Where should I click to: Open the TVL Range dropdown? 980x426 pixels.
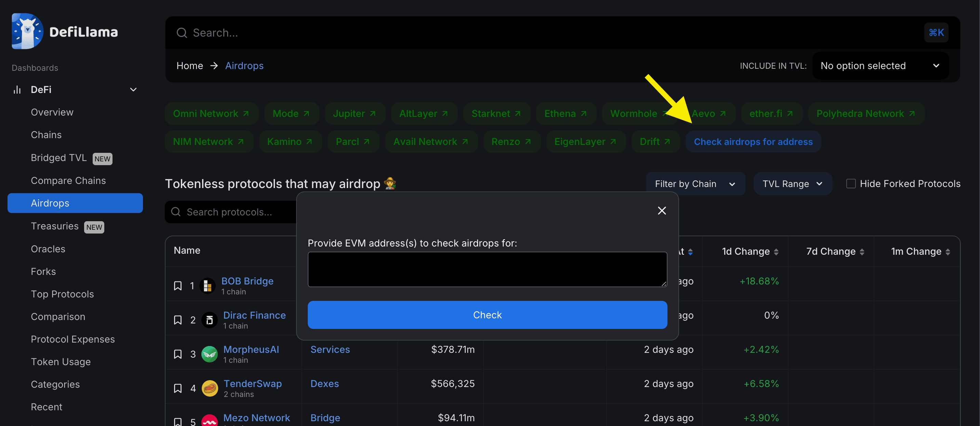(792, 184)
